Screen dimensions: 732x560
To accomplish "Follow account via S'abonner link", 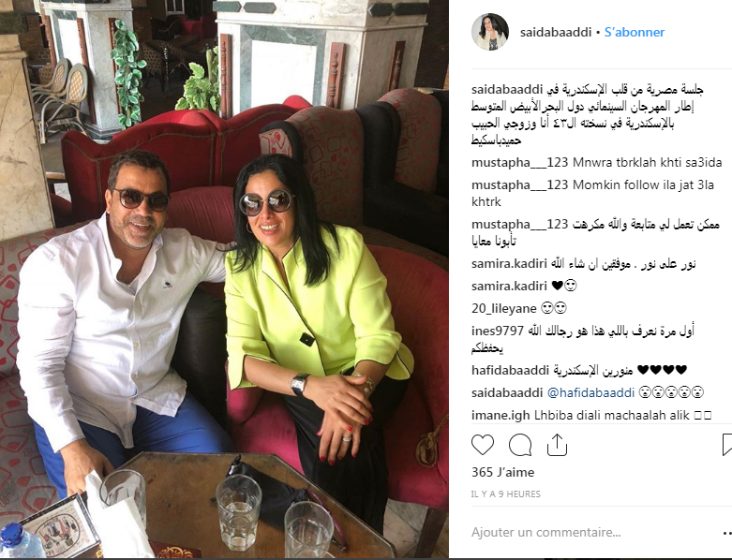I will pos(635,32).
